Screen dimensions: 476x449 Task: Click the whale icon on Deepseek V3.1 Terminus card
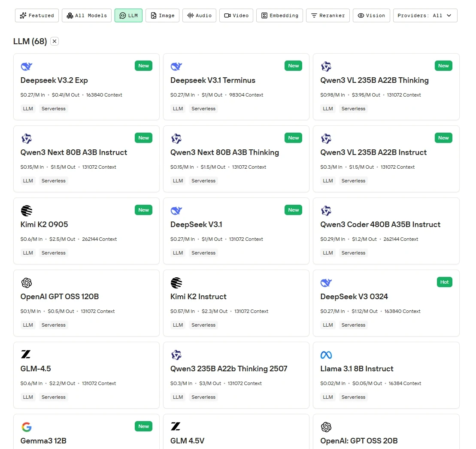coord(176,66)
